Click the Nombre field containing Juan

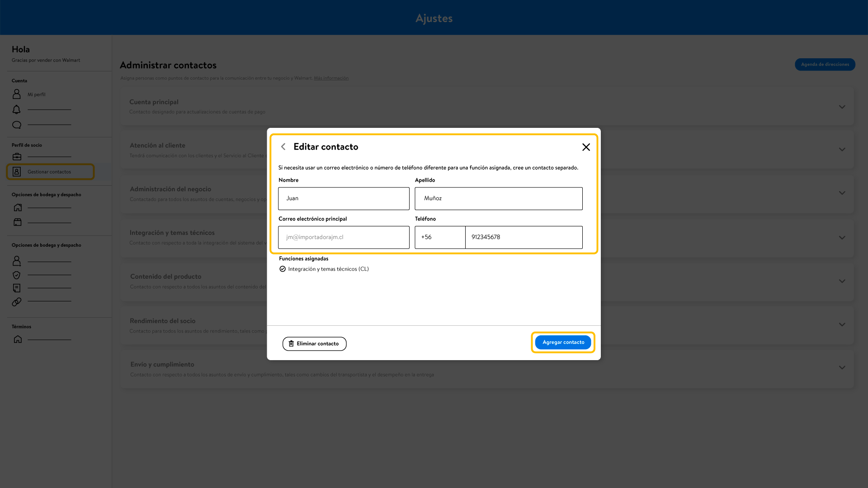[344, 198]
